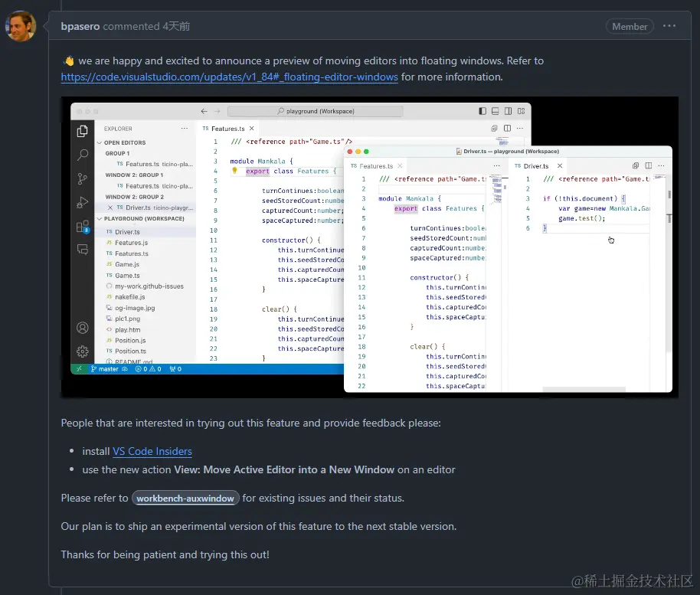The image size is (700, 595).
Task: Close the Driver.ts tab in floating window
Action: [560, 165]
